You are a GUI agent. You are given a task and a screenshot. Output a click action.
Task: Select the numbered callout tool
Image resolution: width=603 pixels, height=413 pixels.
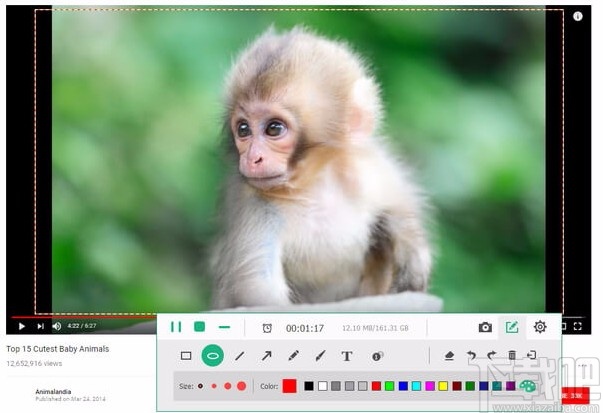(x=378, y=356)
